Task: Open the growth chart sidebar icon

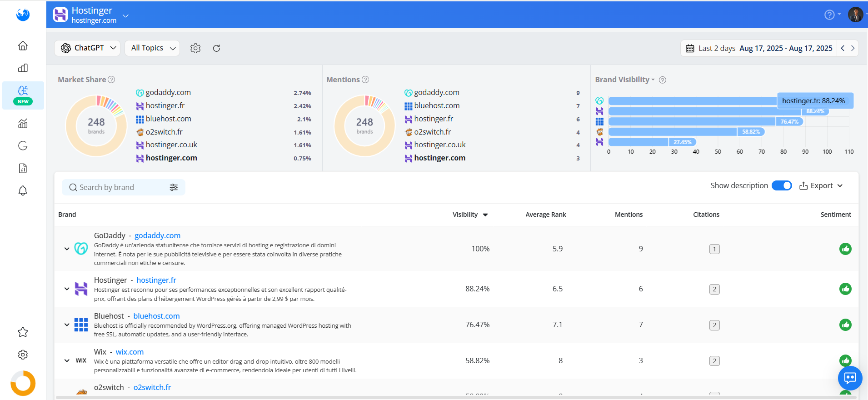Action: click(x=23, y=123)
